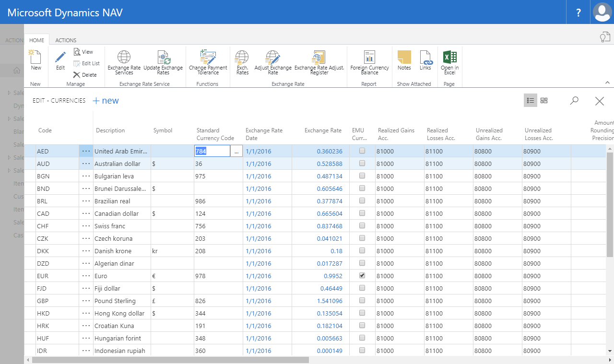Open lookup for Standard Currency Code 784
Screen dimensions: 614x364
click(236, 151)
